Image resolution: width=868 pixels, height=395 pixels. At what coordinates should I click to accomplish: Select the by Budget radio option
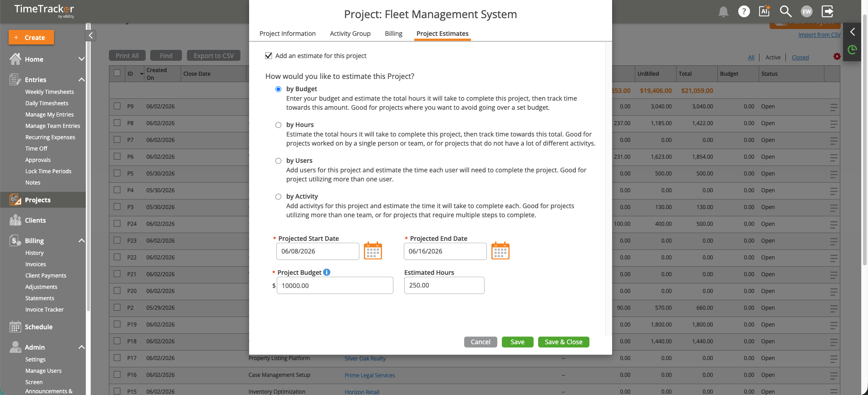click(278, 89)
